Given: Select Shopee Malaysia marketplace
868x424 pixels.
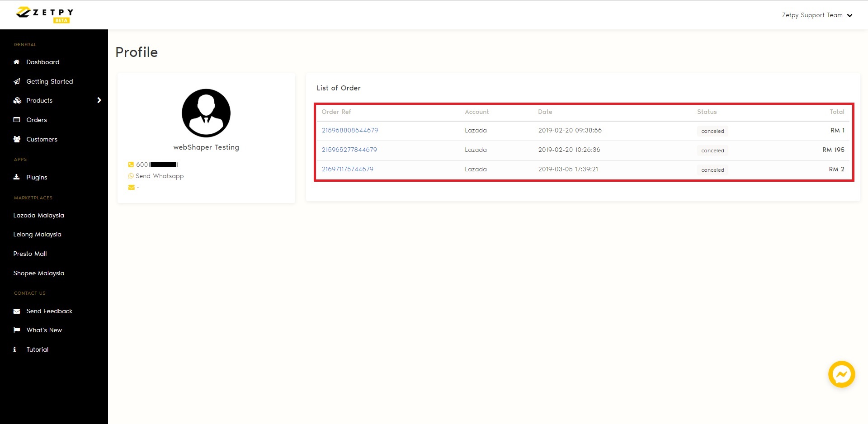Looking at the screenshot, I should pos(39,273).
